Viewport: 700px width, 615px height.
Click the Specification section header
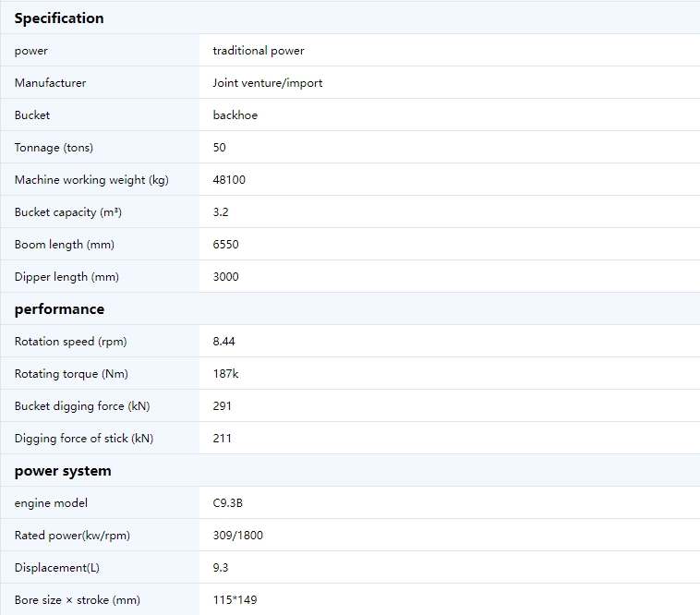click(59, 18)
